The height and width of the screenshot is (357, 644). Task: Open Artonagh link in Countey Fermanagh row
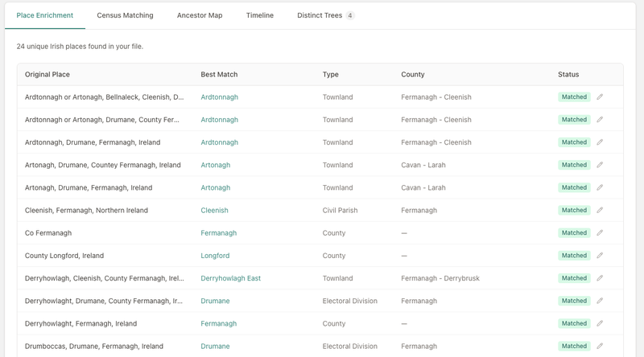(215, 165)
